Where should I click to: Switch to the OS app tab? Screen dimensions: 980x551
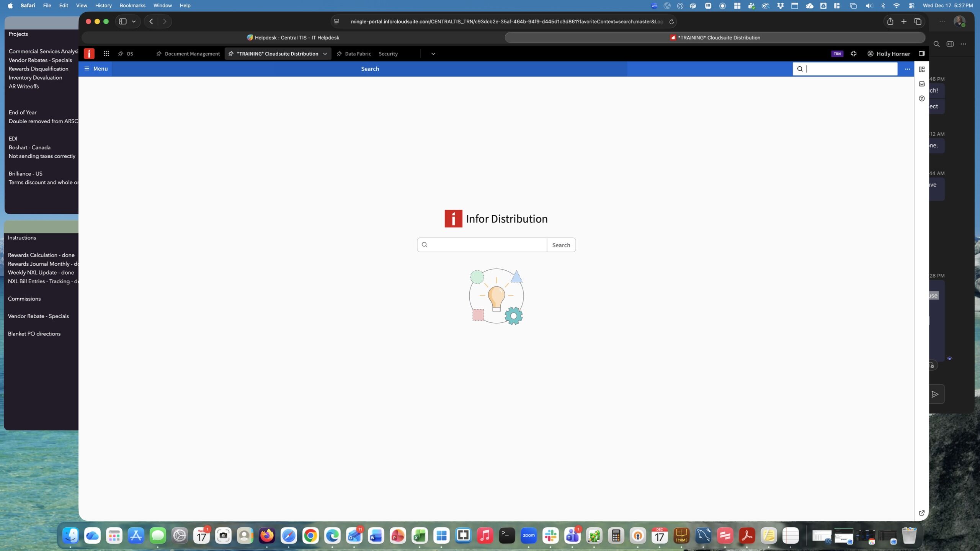130,54
